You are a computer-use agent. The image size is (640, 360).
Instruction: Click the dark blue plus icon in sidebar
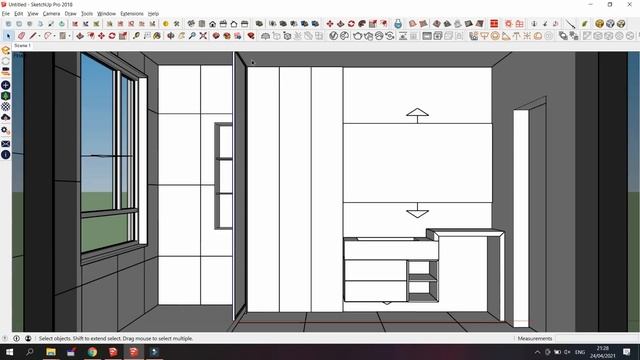6,85
